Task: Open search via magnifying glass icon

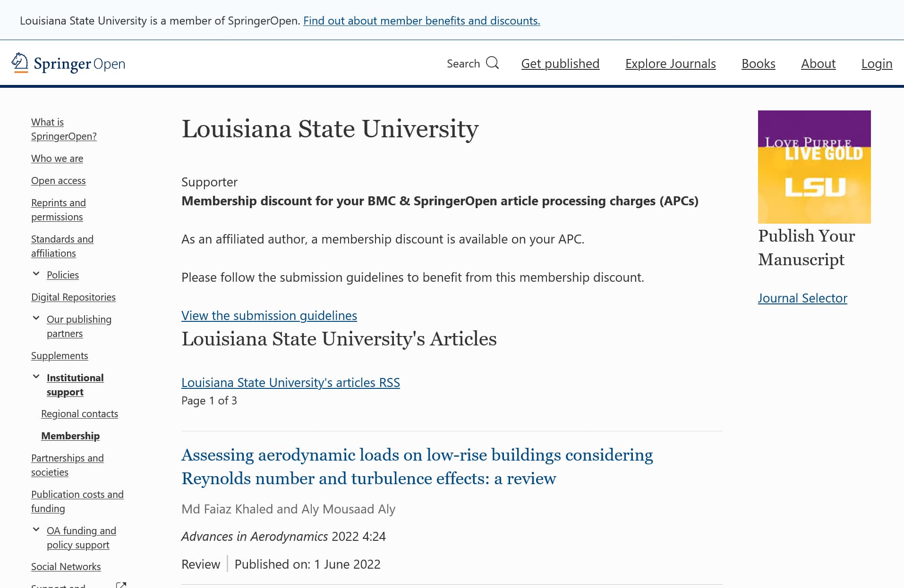Action: click(492, 63)
